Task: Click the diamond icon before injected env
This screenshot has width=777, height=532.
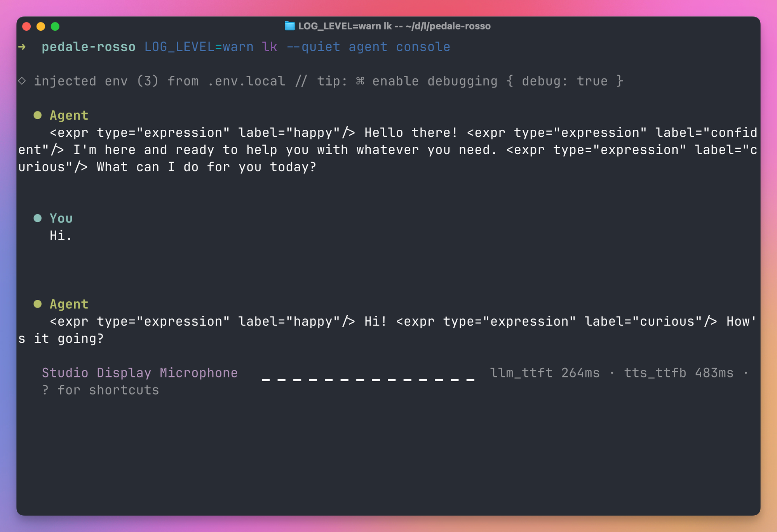Action: tap(22, 81)
